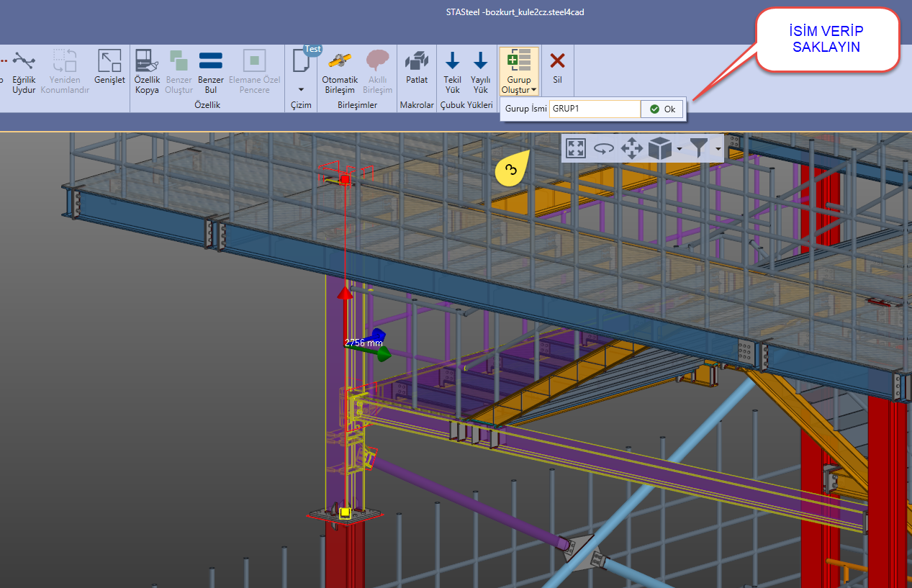Click the Eğrilik Uydur tool
Image resolution: width=912 pixels, height=588 pixels.
point(24,72)
